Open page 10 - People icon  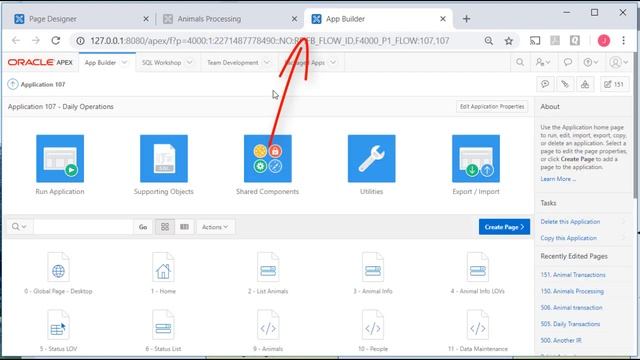coord(373,325)
